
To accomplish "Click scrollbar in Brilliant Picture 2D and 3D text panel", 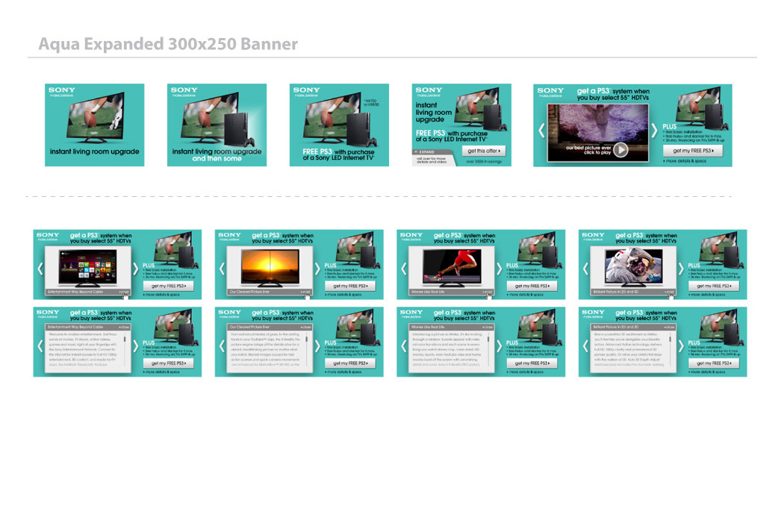I will click(670, 339).
